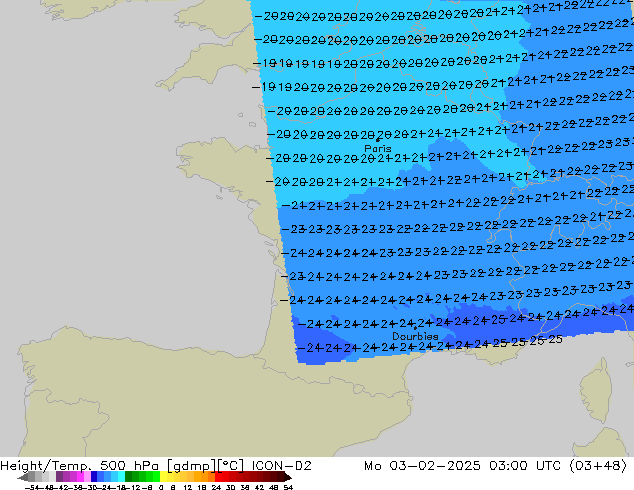Click the legend value 24
The width and height of the screenshot is (634, 490).
[x=216, y=487]
